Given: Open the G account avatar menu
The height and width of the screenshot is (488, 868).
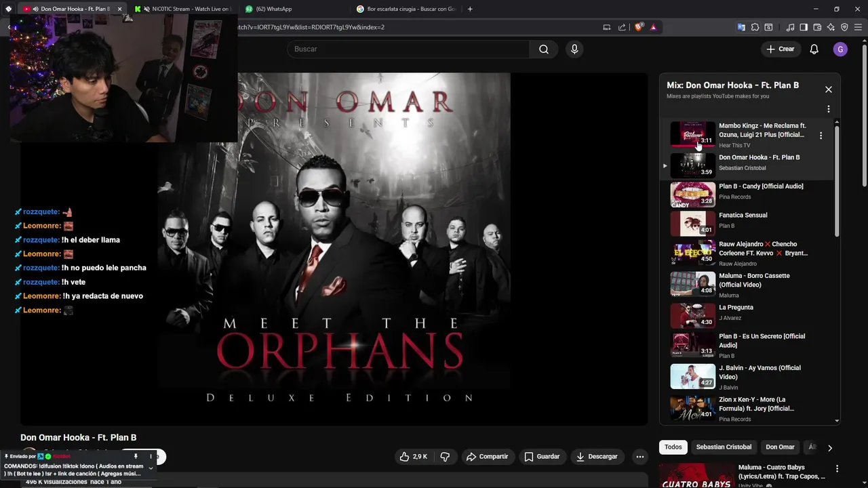Looking at the screenshot, I should 840,49.
